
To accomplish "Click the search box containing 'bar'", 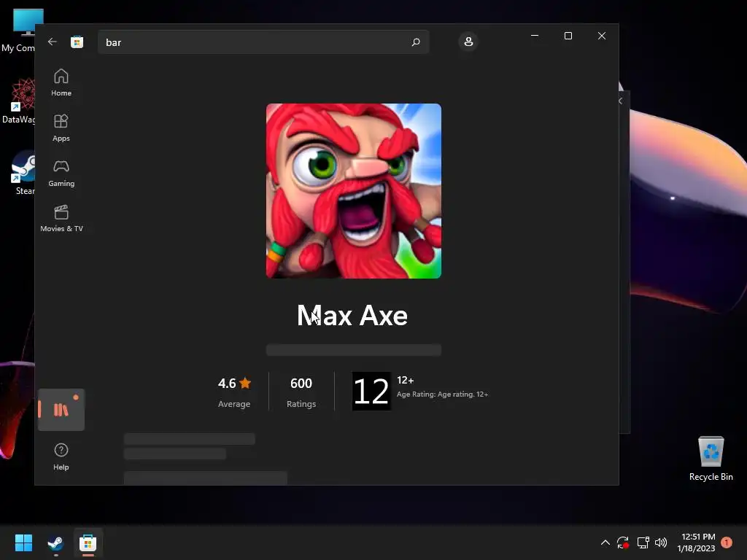I will coord(263,42).
